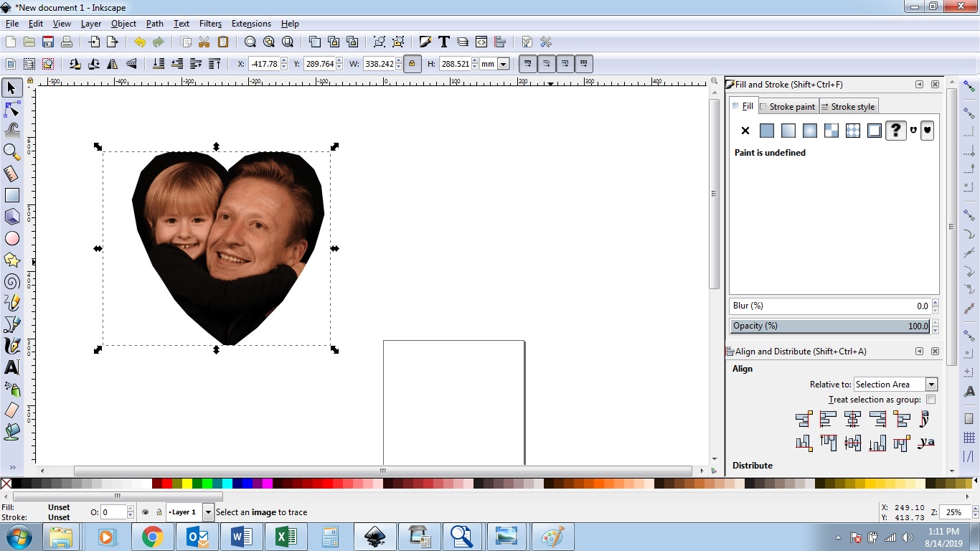Open the XML editor from the toolbar
Viewport: 980px width, 551px height.
[480, 42]
